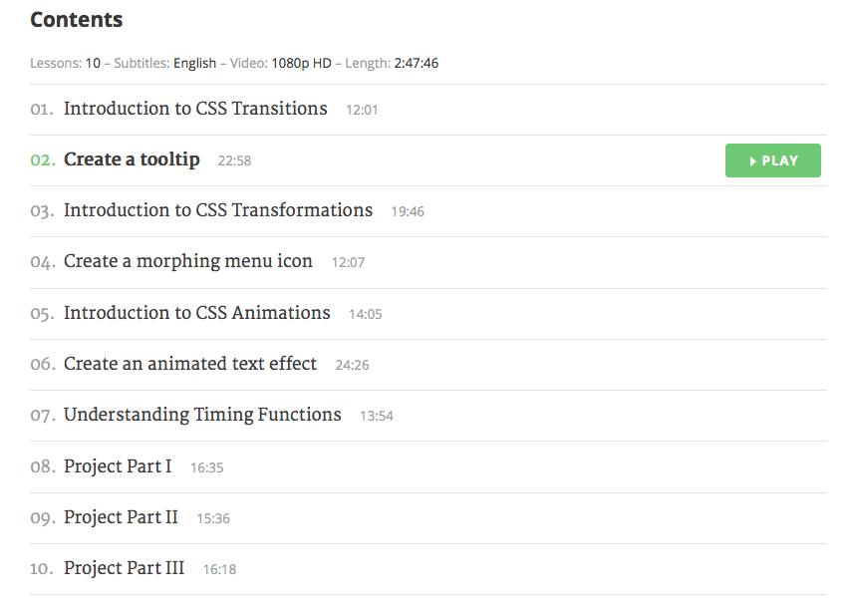
Task: Click the 01 lesson number
Action: tap(42, 110)
